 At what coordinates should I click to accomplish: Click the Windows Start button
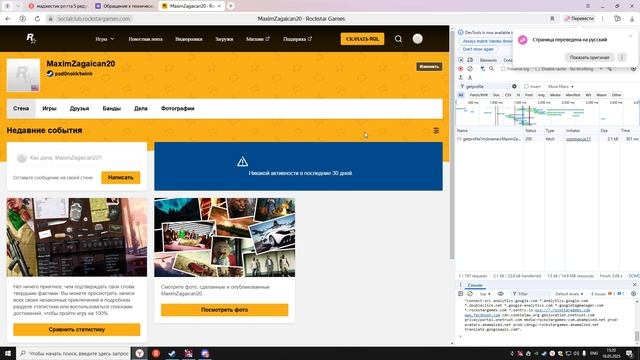[8, 353]
